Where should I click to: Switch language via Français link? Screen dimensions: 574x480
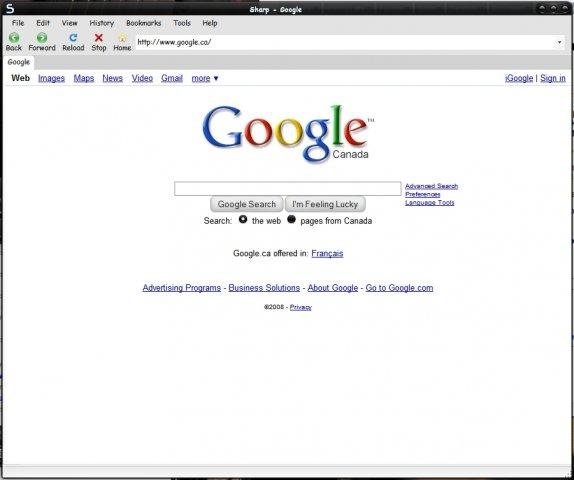(x=327, y=253)
